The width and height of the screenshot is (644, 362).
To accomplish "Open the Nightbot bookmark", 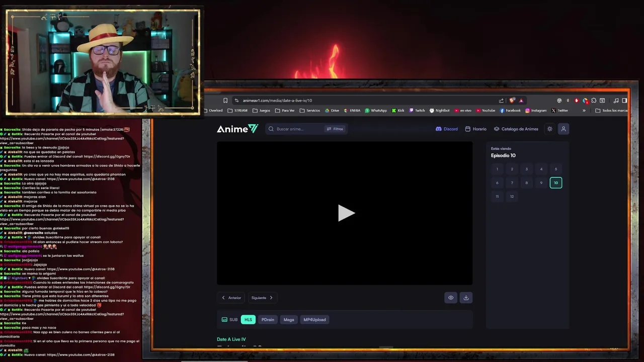I will pyautogui.click(x=440, y=111).
